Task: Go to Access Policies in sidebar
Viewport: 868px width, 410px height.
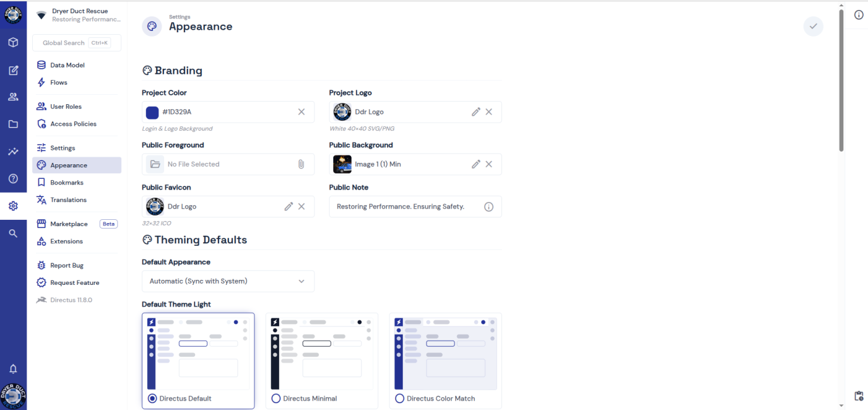Action: pyautogui.click(x=73, y=124)
